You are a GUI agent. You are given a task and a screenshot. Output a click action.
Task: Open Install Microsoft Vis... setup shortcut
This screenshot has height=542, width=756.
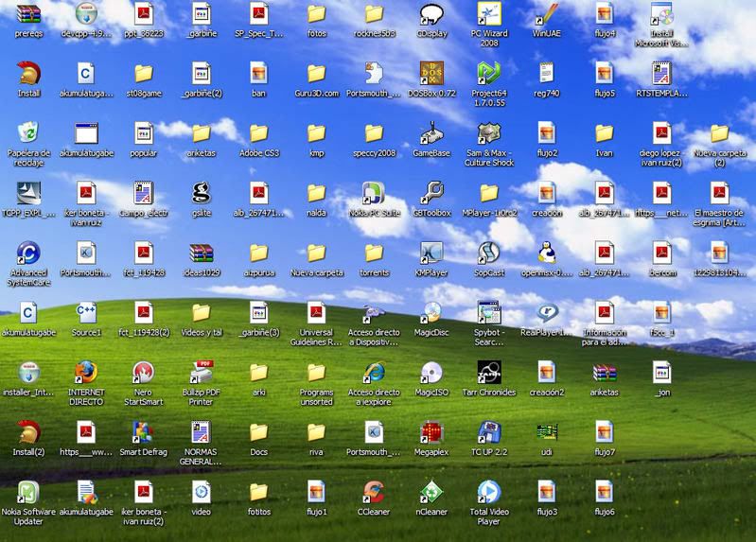pyautogui.click(x=661, y=13)
